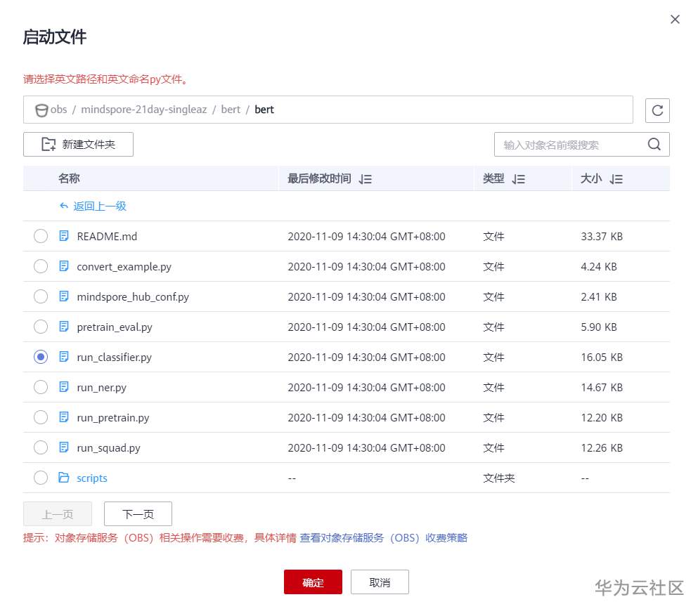Click the 16.05 KB size value
The height and width of the screenshot is (616, 698).
(x=602, y=357)
